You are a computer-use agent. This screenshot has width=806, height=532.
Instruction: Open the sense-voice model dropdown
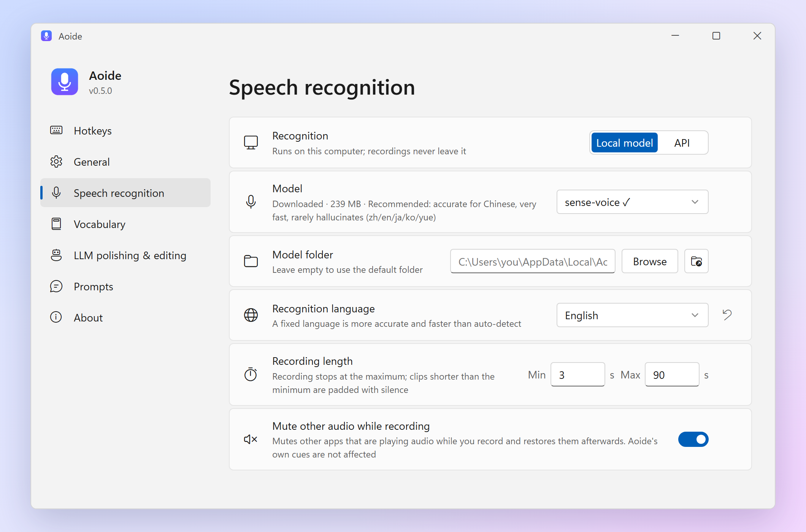632,202
